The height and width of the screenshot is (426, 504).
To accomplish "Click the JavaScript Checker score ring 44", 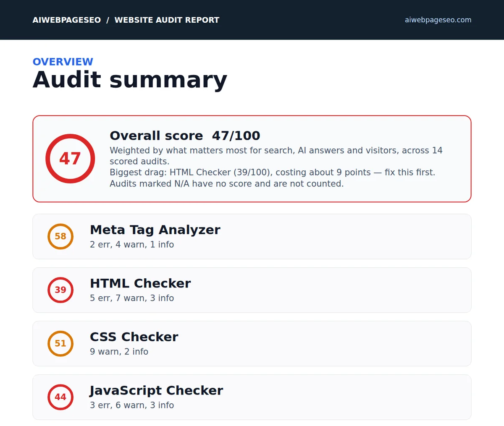I will click(60, 397).
